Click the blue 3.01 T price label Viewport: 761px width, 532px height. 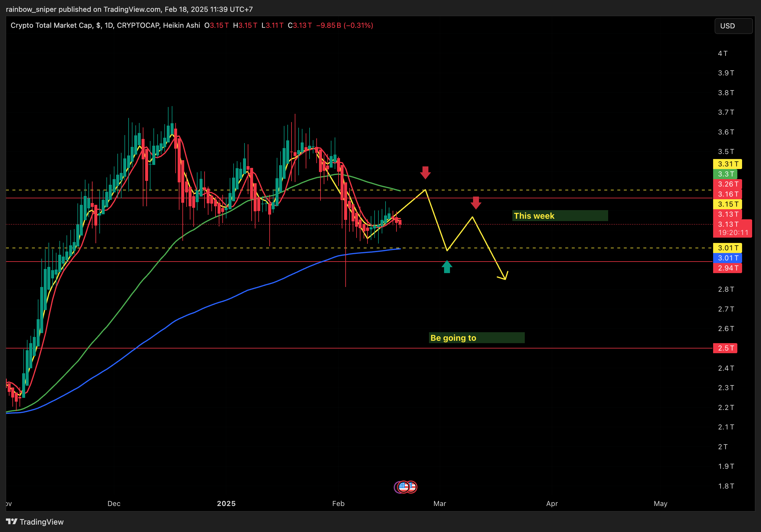click(728, 258)
